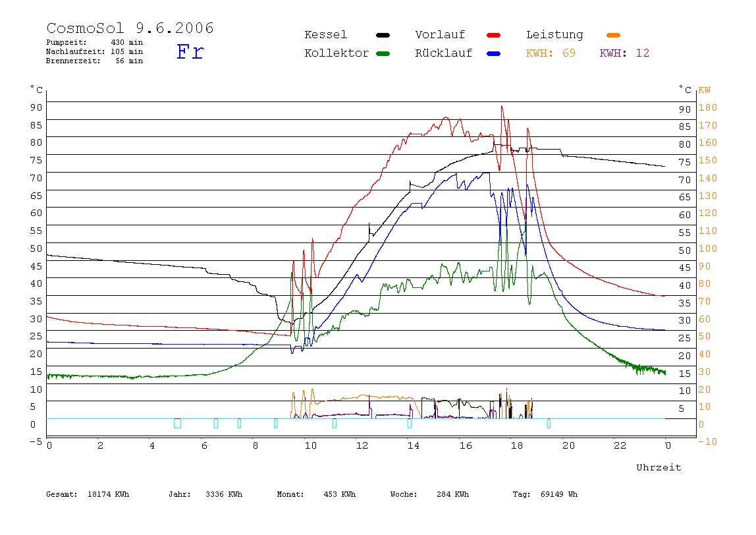This screenshot has width=756, height=535.
Task: Click the "Brennerzeit:" label
Action: point(73,61)
